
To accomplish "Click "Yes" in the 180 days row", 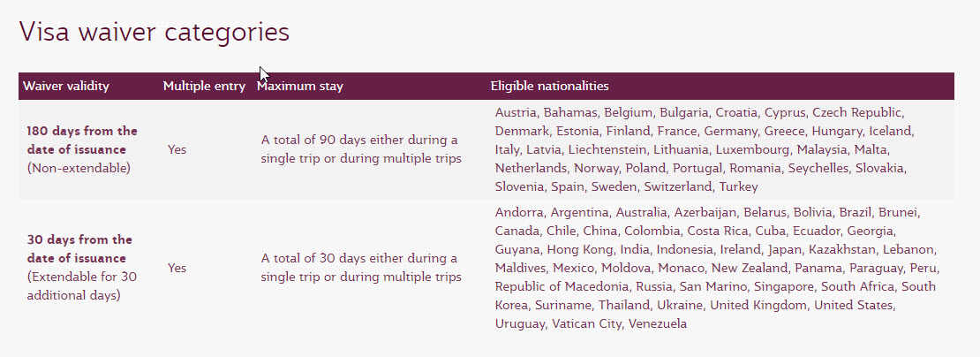I will (x=177, y=149).
